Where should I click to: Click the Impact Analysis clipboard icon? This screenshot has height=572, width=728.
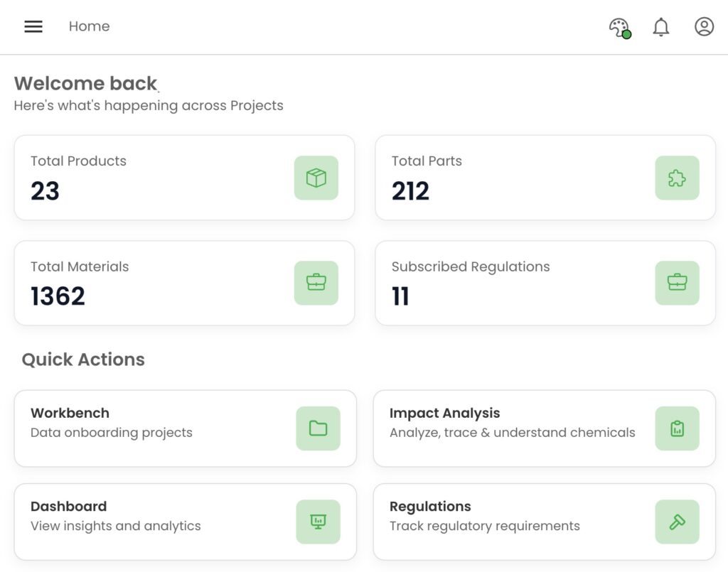coord(677,428)
